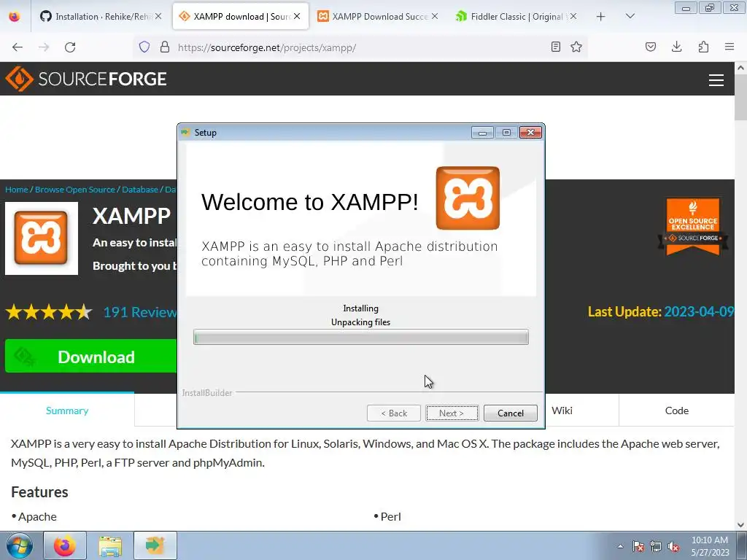Viewport: 747px width, 560px height.
Task: Switch to Installation Rehike tab
Action: (x=96, y=17)
